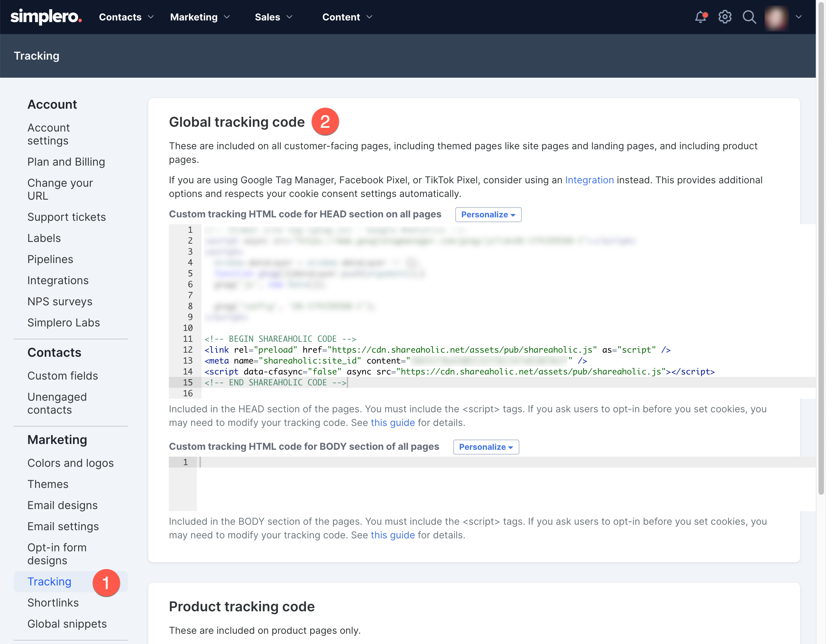Expand the account chevron beside avatar
The width and height of the screenshot is (826, 644).
(x=799, y=17)
